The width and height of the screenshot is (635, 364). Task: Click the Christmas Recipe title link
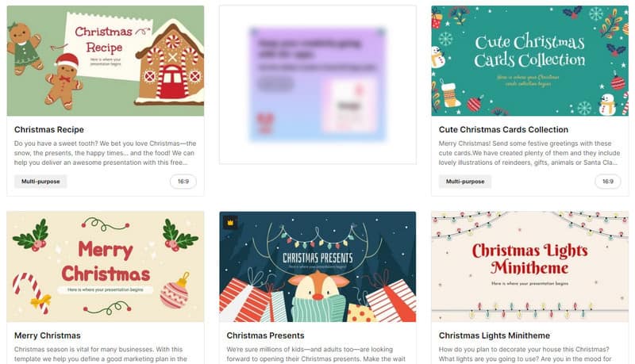[x=49, y=130]
